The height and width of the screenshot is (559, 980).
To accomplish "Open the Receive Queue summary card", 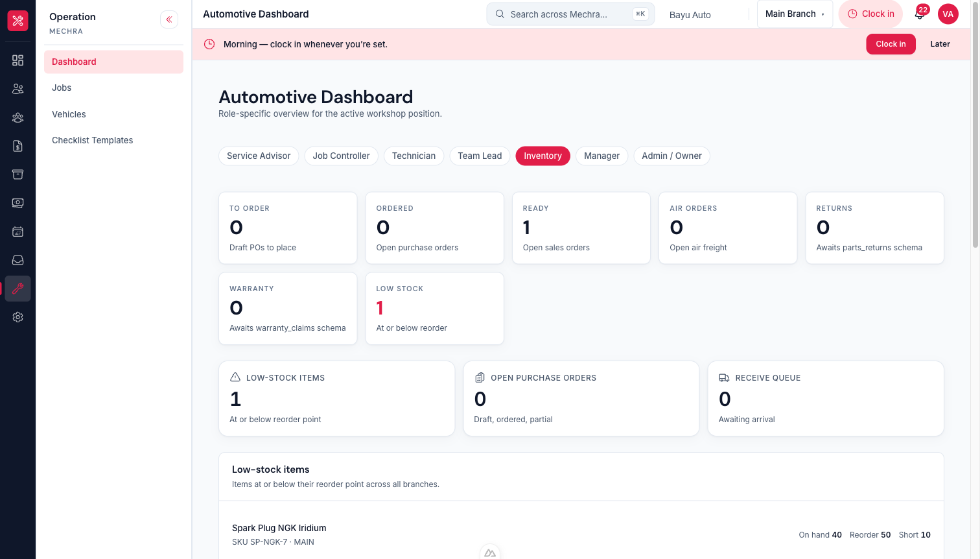I will (826, 398).
